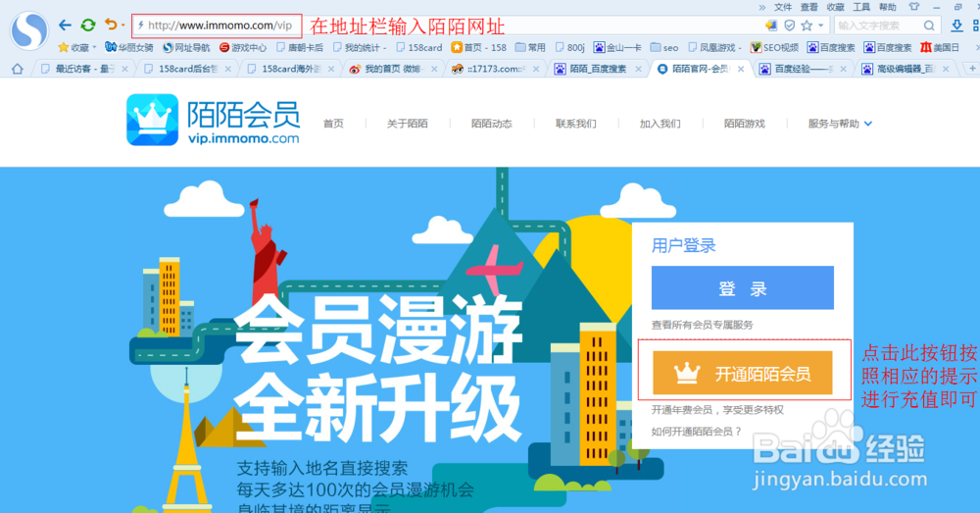Open the 800j bookmark
Viewport: 980px width, 513px height.
point(569,47)
